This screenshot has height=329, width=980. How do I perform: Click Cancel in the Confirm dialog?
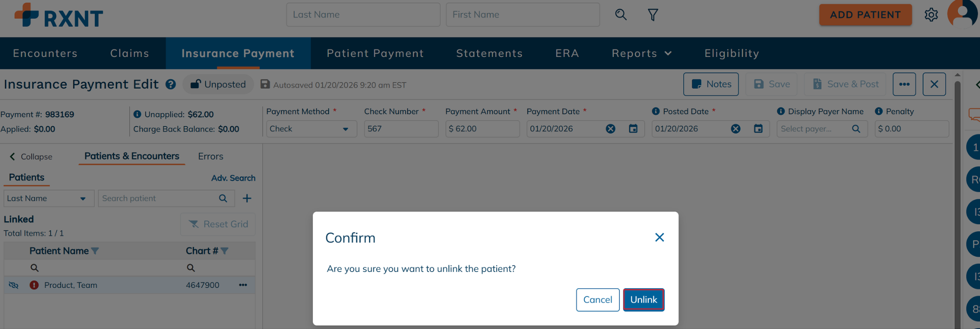598,300
